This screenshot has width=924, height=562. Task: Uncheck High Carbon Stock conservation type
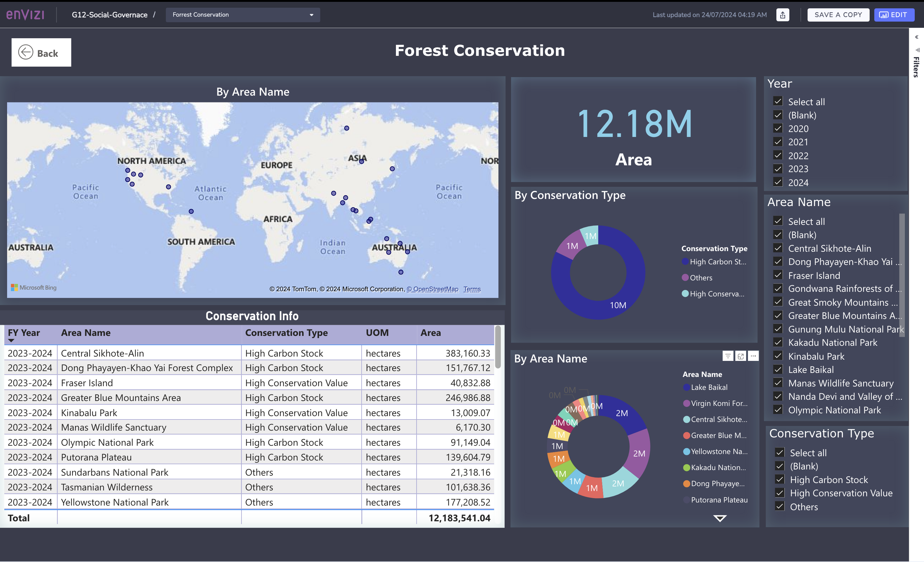click(779, 479)
